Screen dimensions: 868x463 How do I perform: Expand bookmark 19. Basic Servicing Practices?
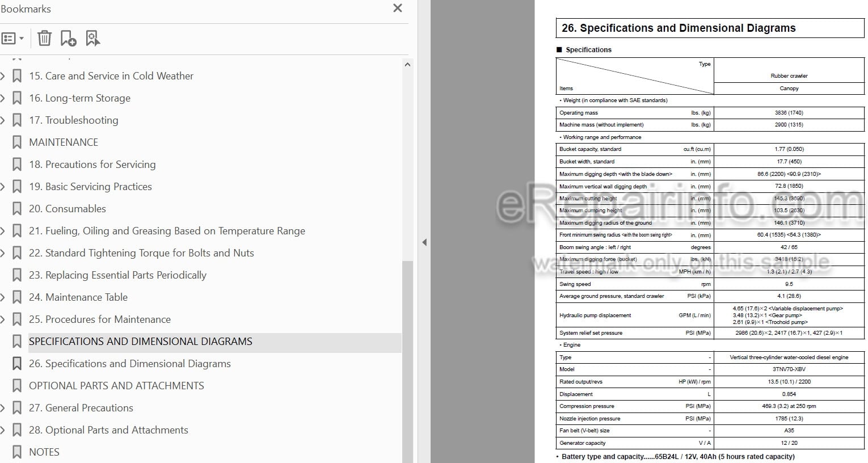tap(3, 187)
